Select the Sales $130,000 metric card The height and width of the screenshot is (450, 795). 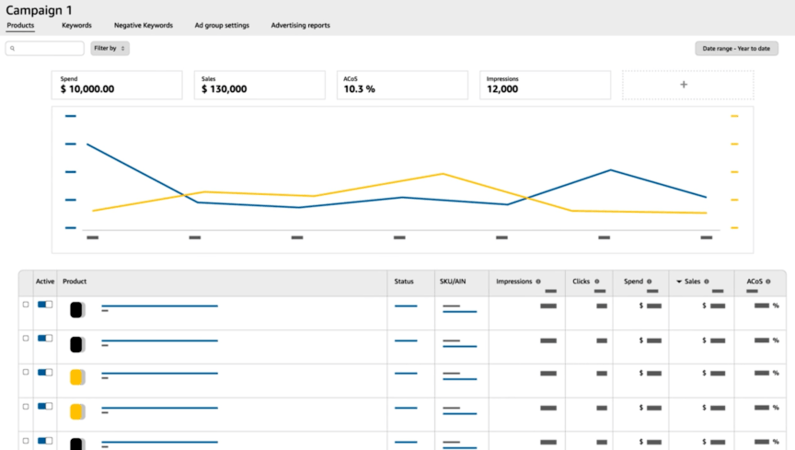click(260, 85)
